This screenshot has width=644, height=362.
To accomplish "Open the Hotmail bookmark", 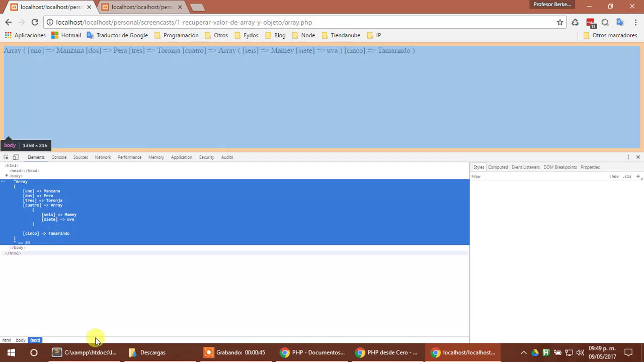I will point(66,35).
